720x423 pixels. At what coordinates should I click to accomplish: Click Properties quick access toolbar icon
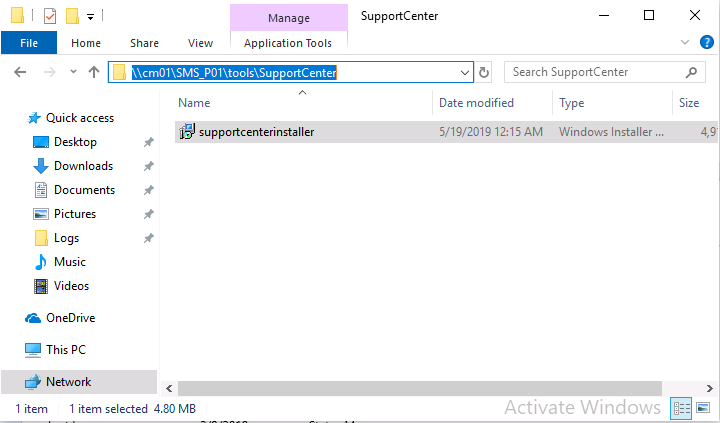click(50, 16)
